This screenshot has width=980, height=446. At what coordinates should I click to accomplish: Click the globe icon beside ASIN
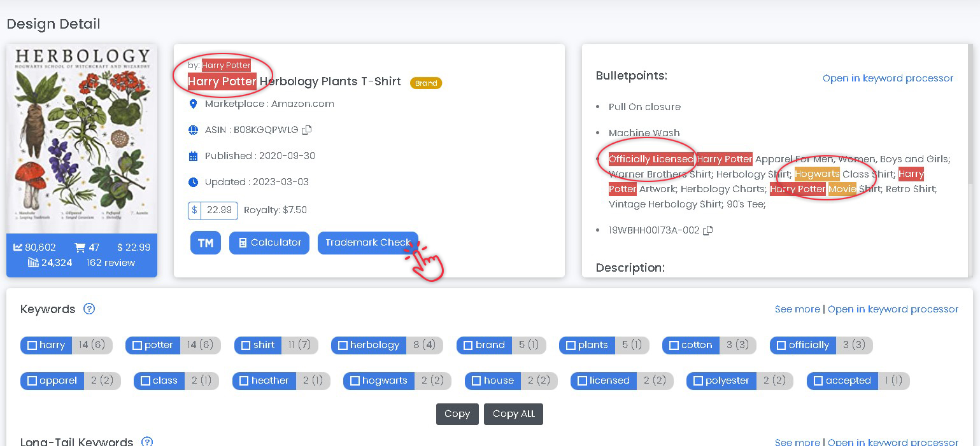pyautogui.click(x=194, y=130)
